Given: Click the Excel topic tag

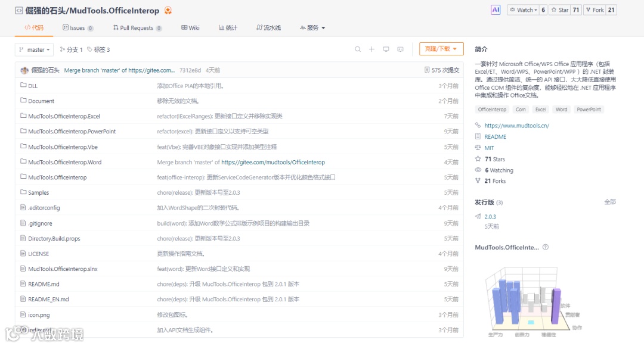Looking at the screenshot, I should point(540,110).
